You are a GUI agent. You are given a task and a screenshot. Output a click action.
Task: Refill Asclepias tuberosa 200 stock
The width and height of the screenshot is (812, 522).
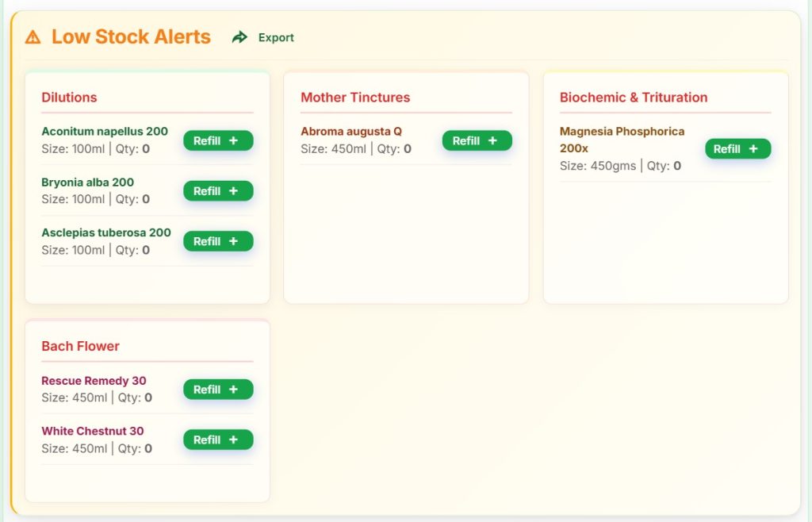tap(218, 241)
